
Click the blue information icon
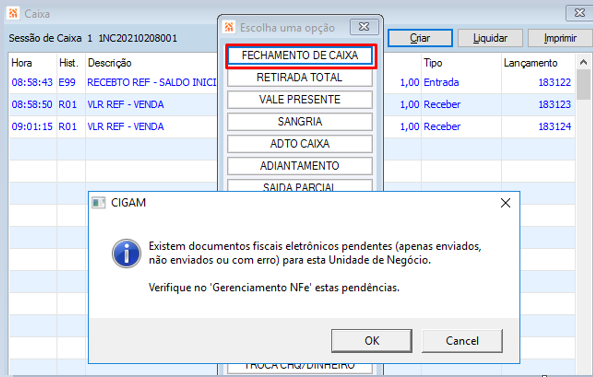[x=126, y=253]
